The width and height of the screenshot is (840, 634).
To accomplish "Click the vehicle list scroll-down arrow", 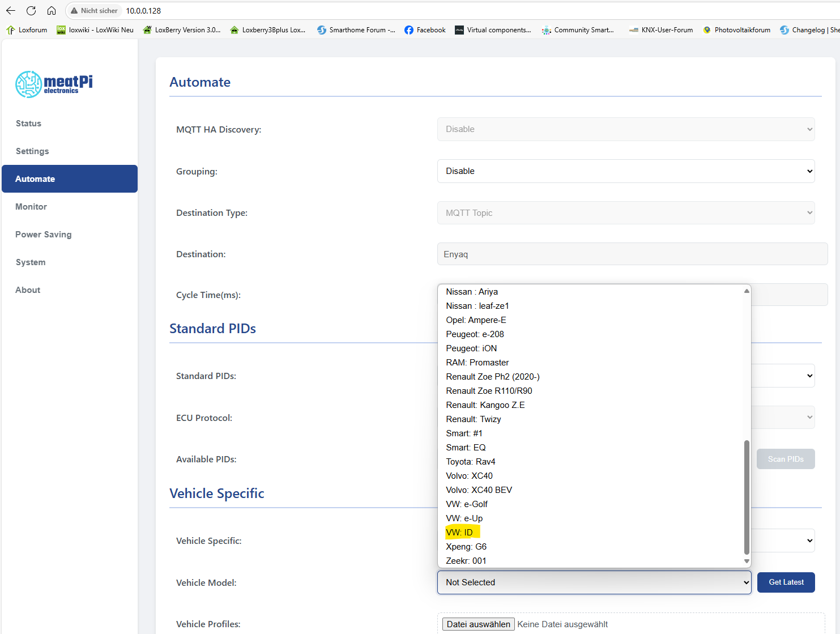I will pyautogui.click(x=747, y=561).
